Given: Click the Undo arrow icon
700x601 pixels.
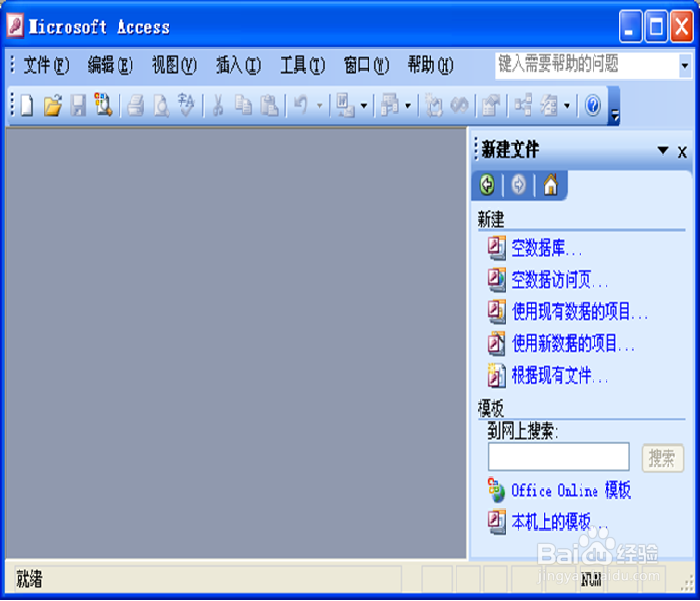Looking at the screenshot, I should click(301, 106).
